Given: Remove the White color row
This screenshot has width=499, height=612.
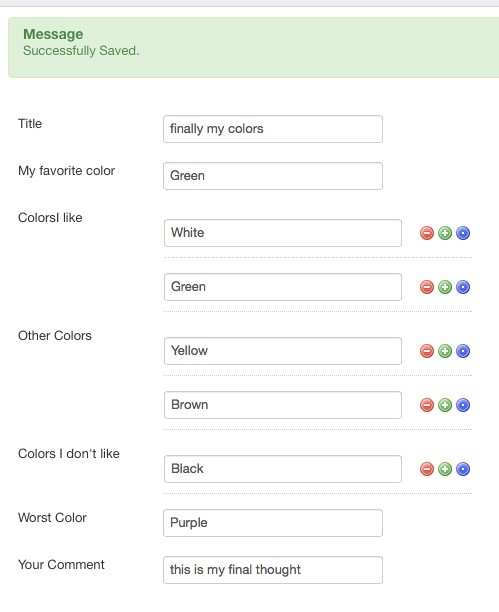Looking at the screenshot, I should point(427,233).
